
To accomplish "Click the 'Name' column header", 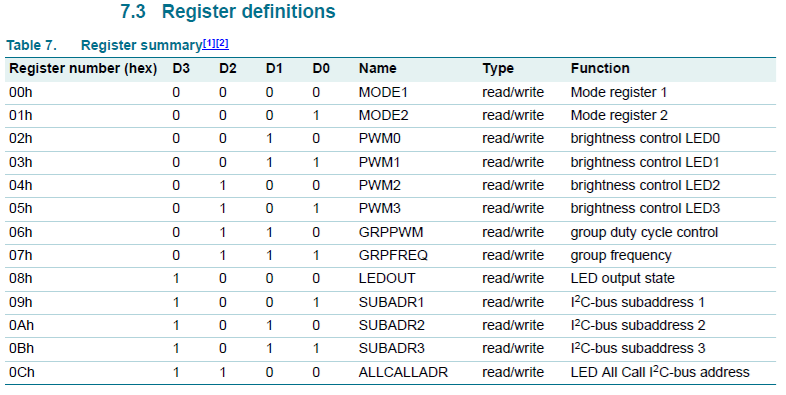I will [x=377, y=68].
